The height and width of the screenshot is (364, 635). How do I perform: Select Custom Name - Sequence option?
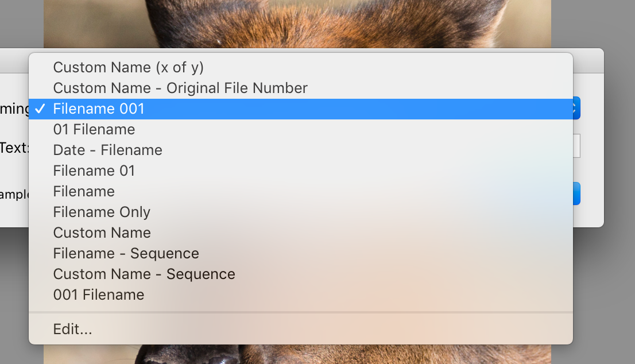tap(144, 274)
